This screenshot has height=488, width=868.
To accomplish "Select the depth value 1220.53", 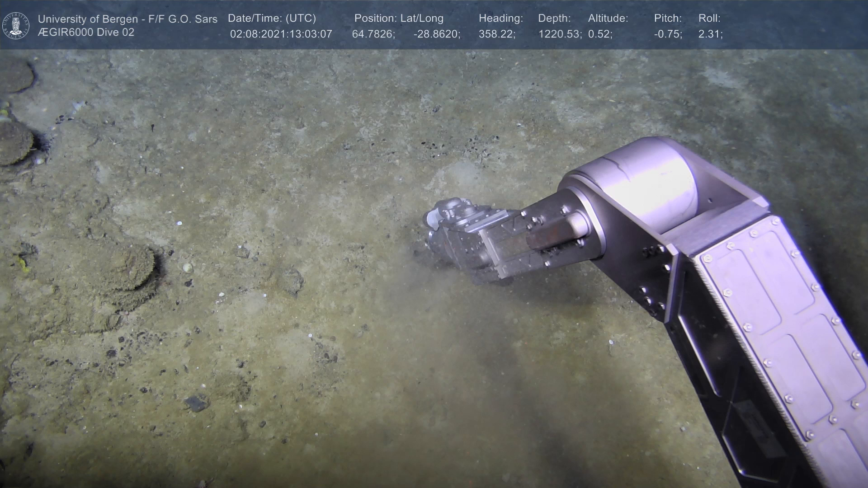I will [x=560, y=34].
